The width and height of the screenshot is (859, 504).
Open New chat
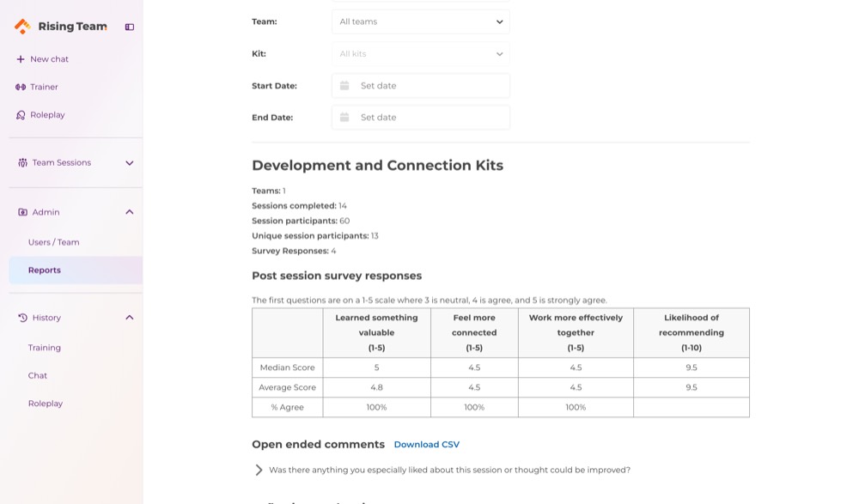tap(49, 59)
